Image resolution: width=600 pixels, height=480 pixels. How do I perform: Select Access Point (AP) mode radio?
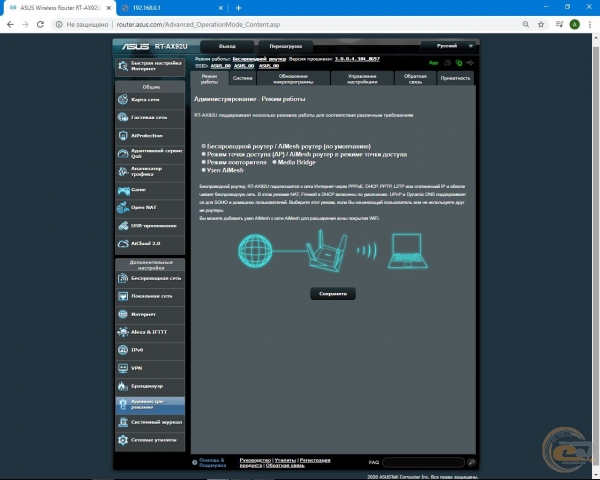point(204,154)
